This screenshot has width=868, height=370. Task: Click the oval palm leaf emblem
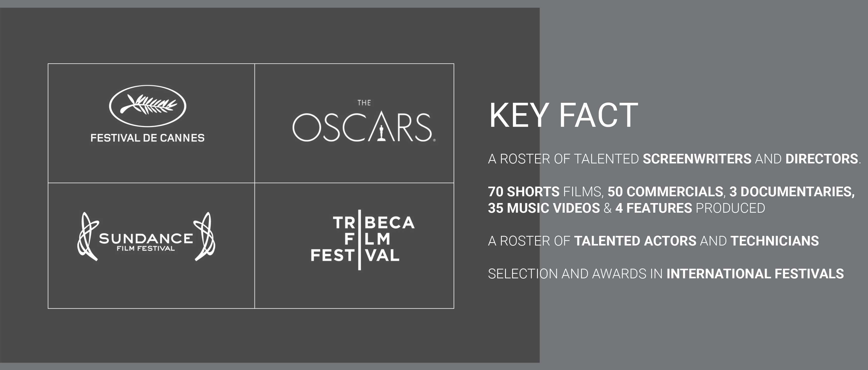click(147, 106)
